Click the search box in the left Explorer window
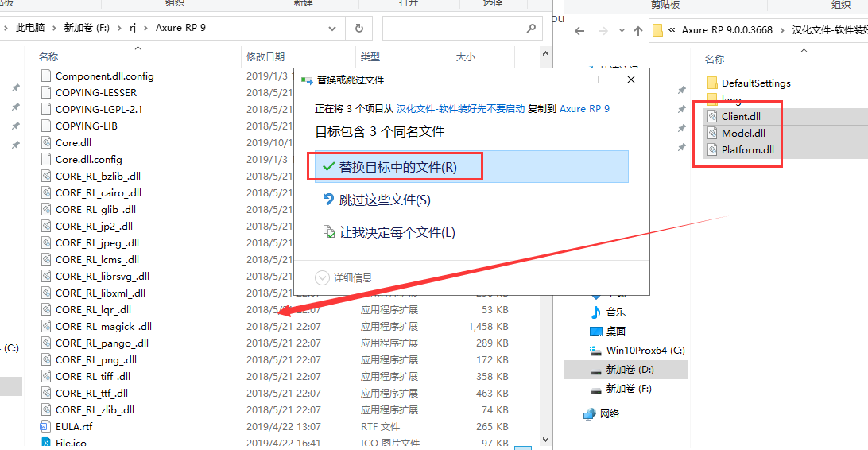The image size is (868, 450). click(462, 29)
